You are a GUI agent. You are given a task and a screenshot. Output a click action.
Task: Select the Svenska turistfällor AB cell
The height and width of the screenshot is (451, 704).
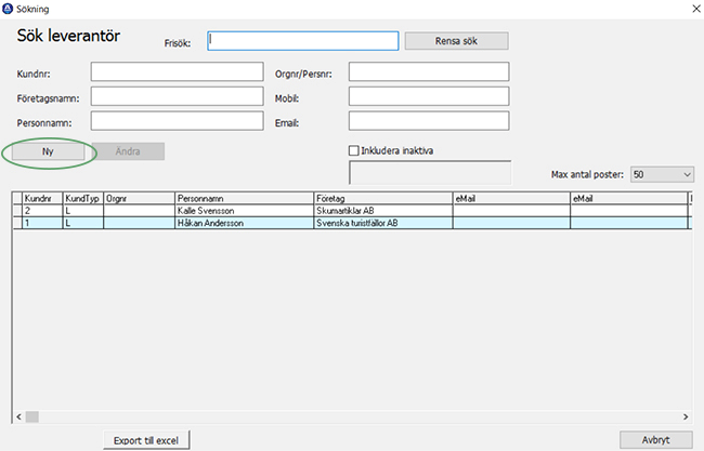[383, 223]
